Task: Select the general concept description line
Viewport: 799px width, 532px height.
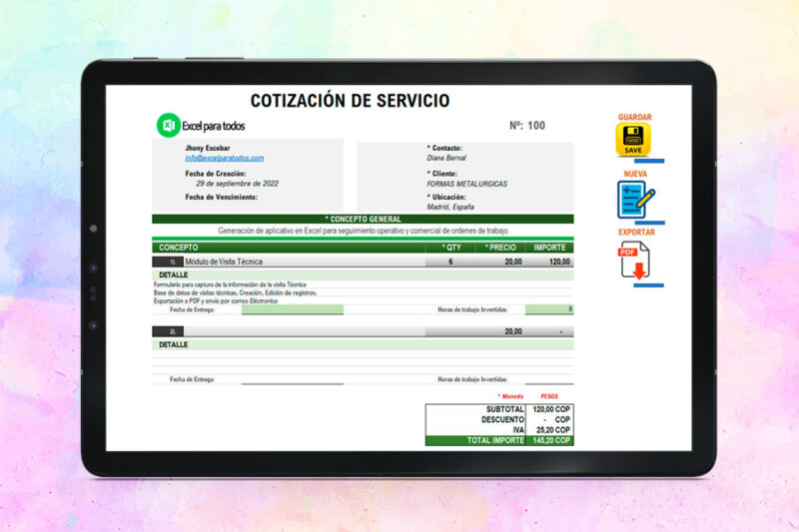Action: tap(363, 231)
